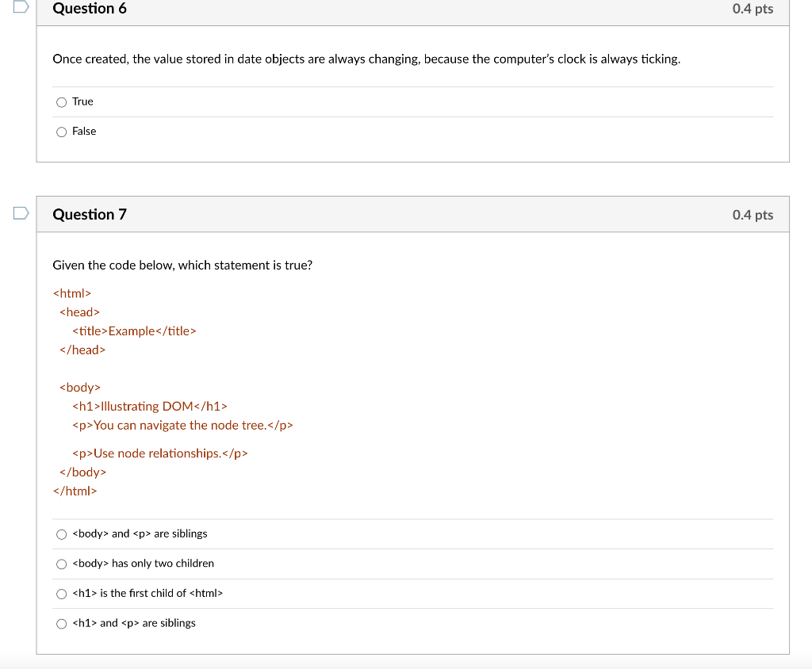Click the 0.4 pts label on Question 7
Screen dimensions: 812x669
[753, 214]
